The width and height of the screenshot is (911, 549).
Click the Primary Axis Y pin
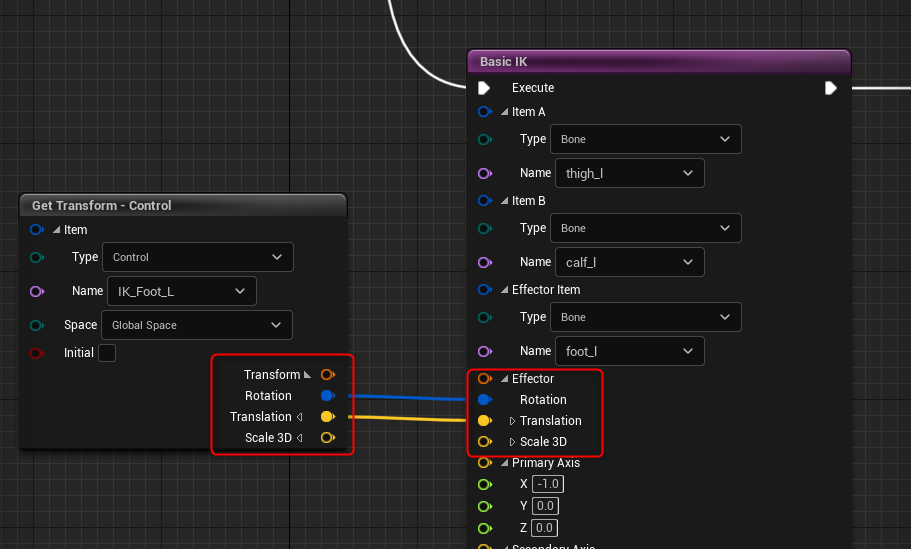point(485,506)
